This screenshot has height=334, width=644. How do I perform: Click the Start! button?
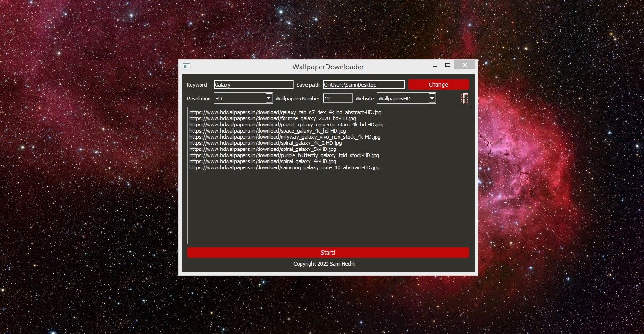(x=328, y=252)
